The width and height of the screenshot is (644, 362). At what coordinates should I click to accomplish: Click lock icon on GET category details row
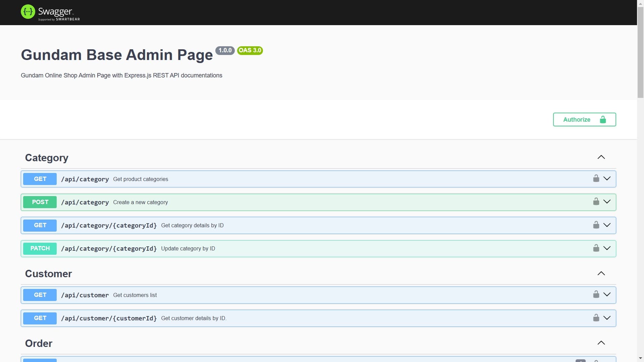coord(596,225)
